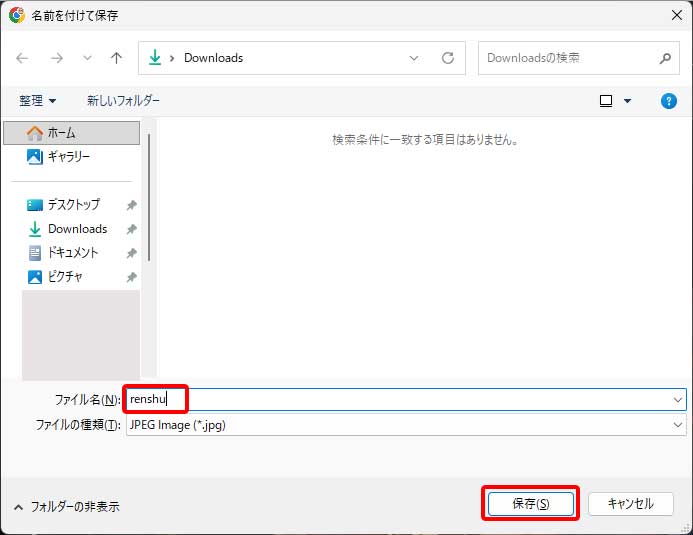Click the Forward navigation arrow
This screenshot has height=535, width=693.
[x=56, y=58]
